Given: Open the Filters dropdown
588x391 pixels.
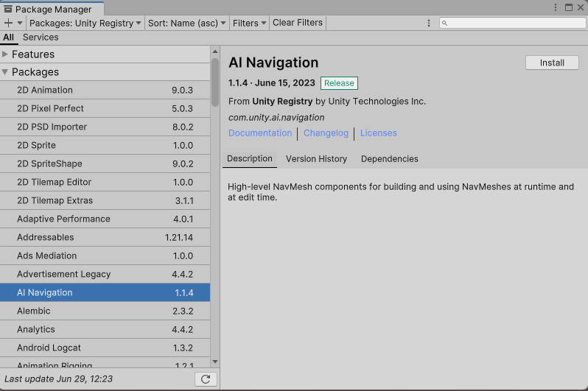Looking at the screenshot, I should pyautogui.click(x=249, y=23).
